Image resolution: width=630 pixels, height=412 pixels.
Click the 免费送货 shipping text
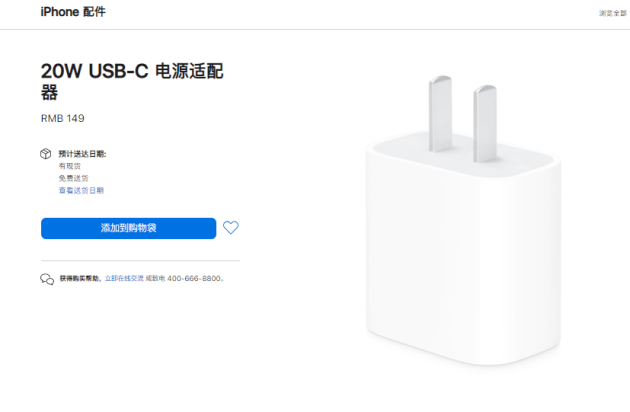74,178
